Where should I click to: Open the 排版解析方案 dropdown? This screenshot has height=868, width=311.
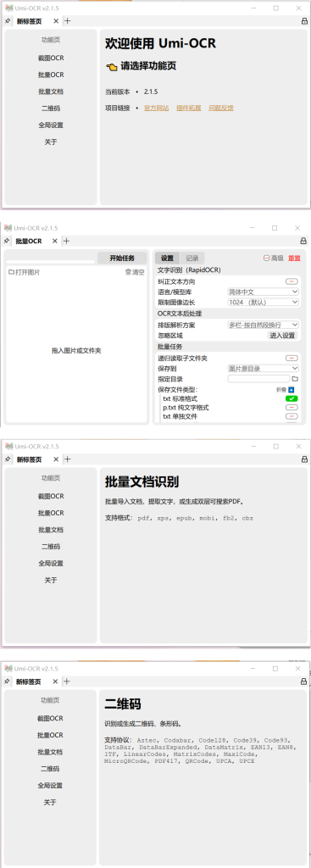click(x=264, y=325)
